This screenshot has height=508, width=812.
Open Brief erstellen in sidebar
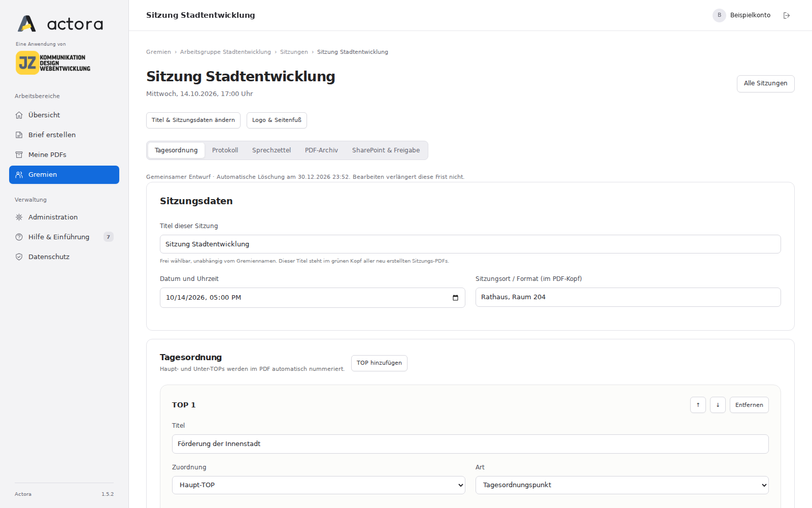[64, 135]
